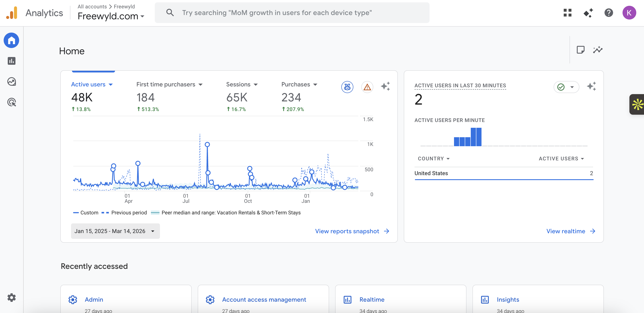Click the sparkle icon on realtime card
The height and width of the screenshot is (313, 644).
[x=591, y=86]
